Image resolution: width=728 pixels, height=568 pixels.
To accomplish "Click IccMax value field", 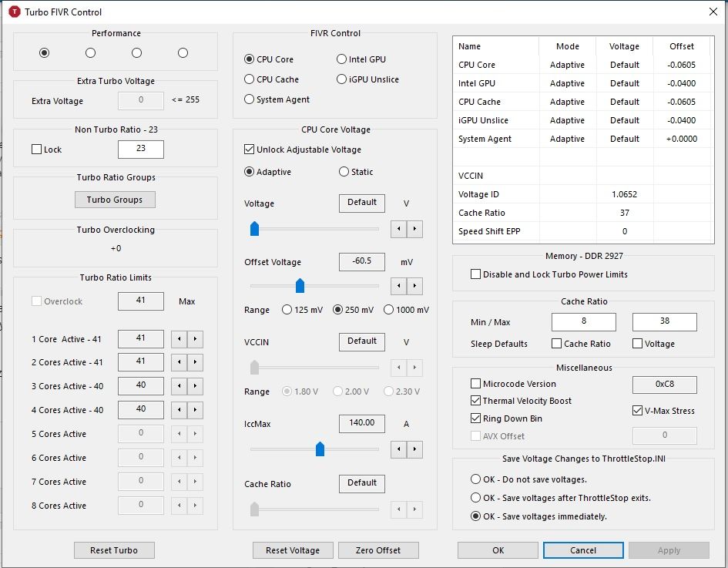I will click(x=361, y=424).
